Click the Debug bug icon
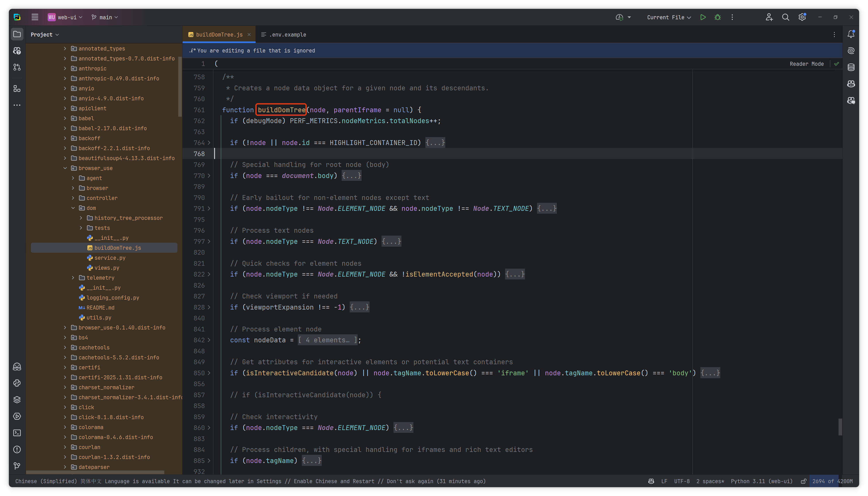The width and height of the screenshot is (868, 496). [x=717, y=17]
